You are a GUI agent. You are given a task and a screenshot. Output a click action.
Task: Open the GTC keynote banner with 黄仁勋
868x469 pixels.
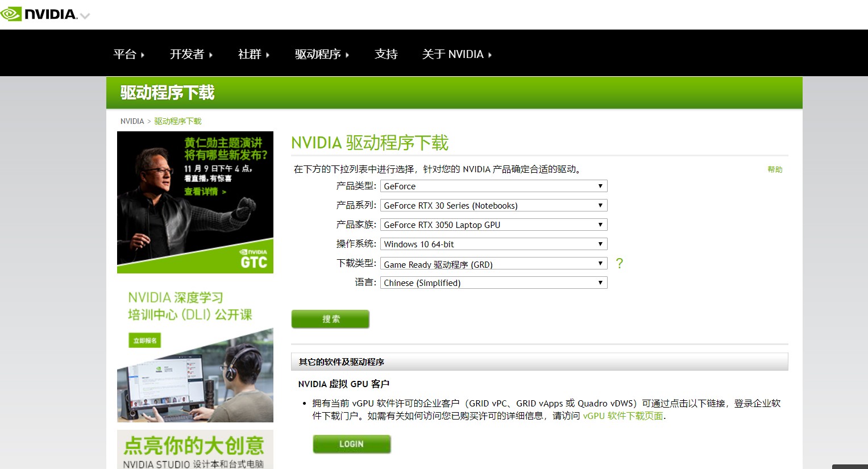pos(195,202)
